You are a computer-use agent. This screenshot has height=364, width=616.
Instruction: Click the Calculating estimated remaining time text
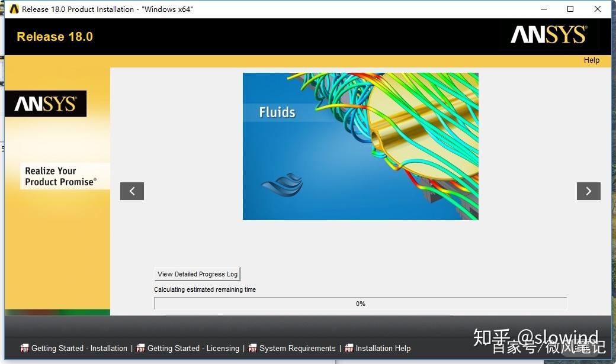tap(204, 289)
